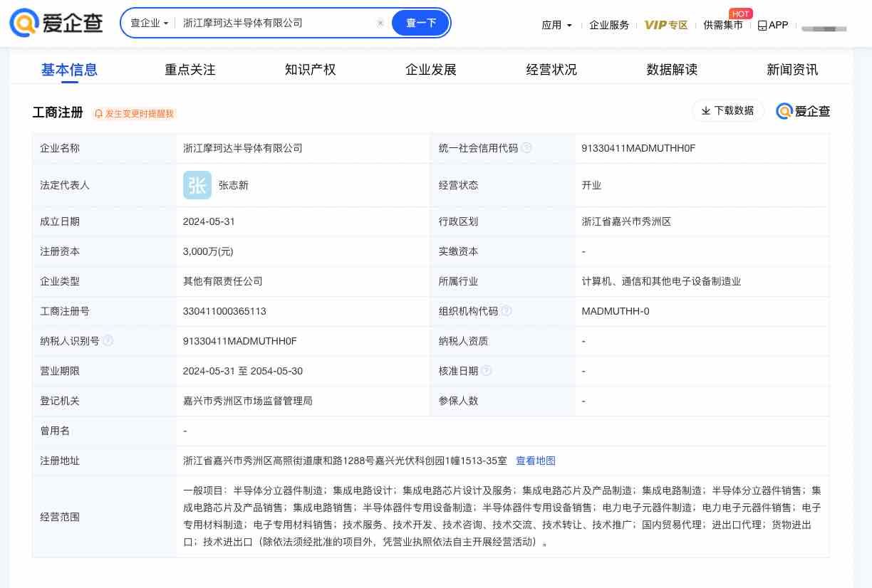This screenshot has height=588, width=872.
Task: Select the 数据解读 tab
Action: coord(672,70)
